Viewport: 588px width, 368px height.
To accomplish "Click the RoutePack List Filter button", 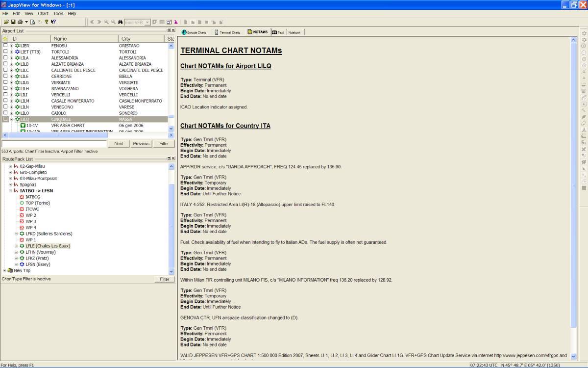I will click(x=165, y=279).
